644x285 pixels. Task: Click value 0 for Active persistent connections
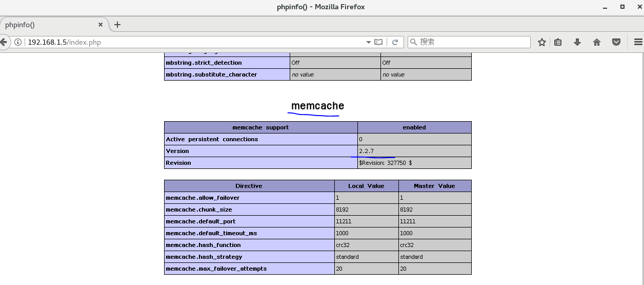[360, 139]
